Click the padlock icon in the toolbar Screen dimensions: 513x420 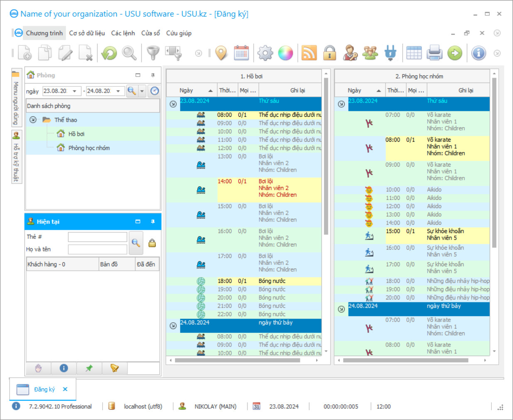tap(330, 53)
